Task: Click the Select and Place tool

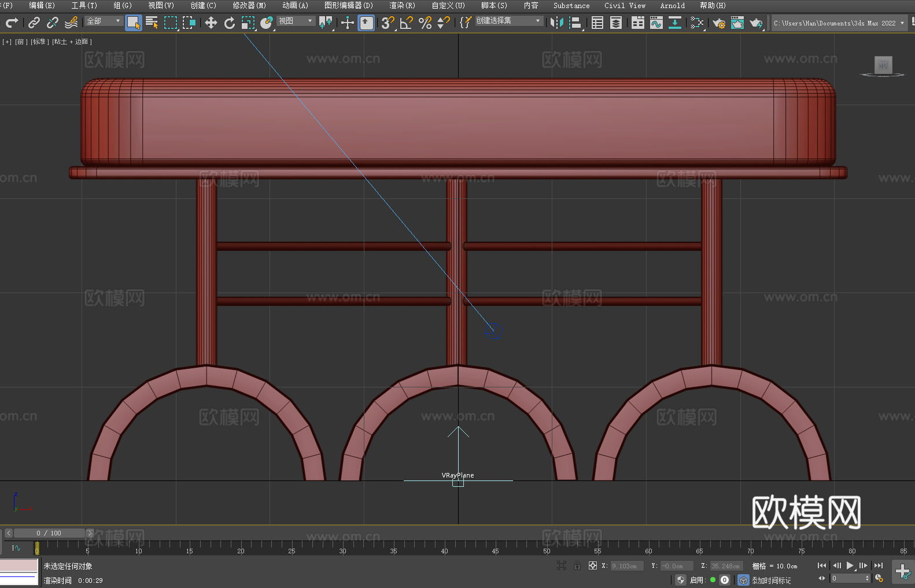Action: (267, 23)
